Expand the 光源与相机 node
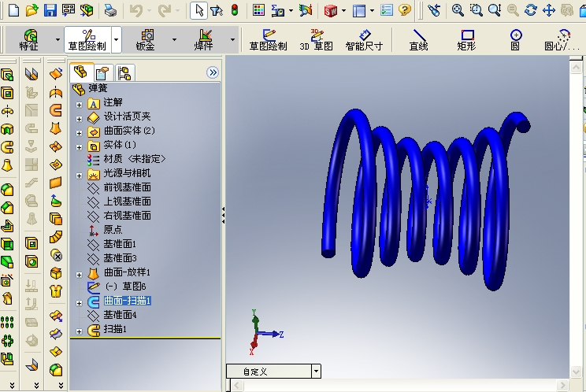This screenshot has height=392, width=586. click(79, 176)
